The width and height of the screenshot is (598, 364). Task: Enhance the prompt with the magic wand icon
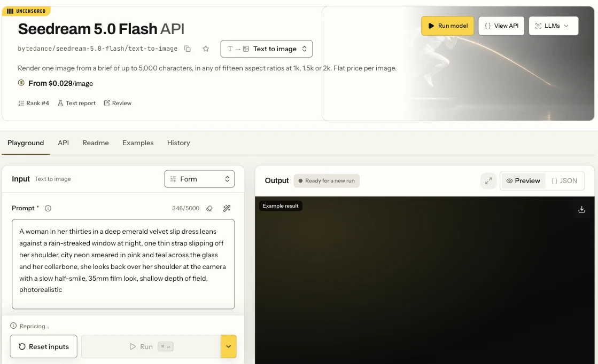(227, 208)
